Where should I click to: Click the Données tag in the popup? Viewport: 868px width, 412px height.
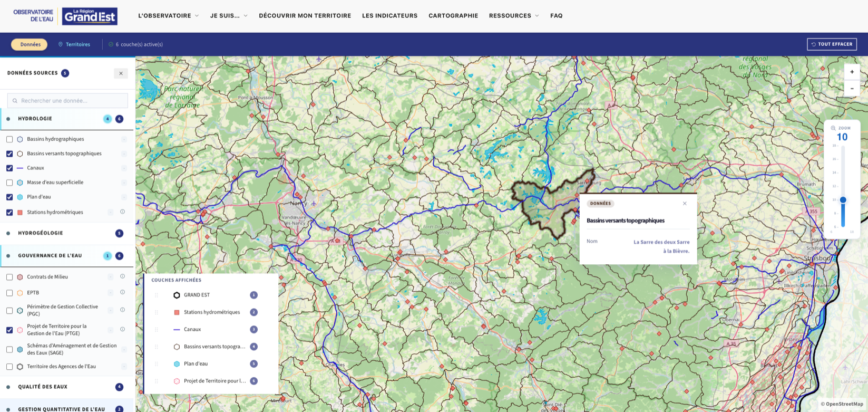600,204
